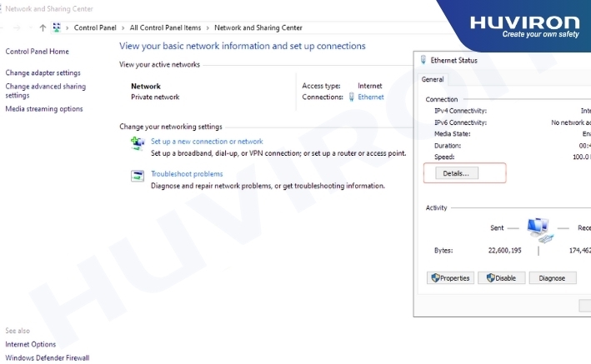Click the Ethernet Status window title
Viewport: 591px width, 364px height.
tap(454, 60)
